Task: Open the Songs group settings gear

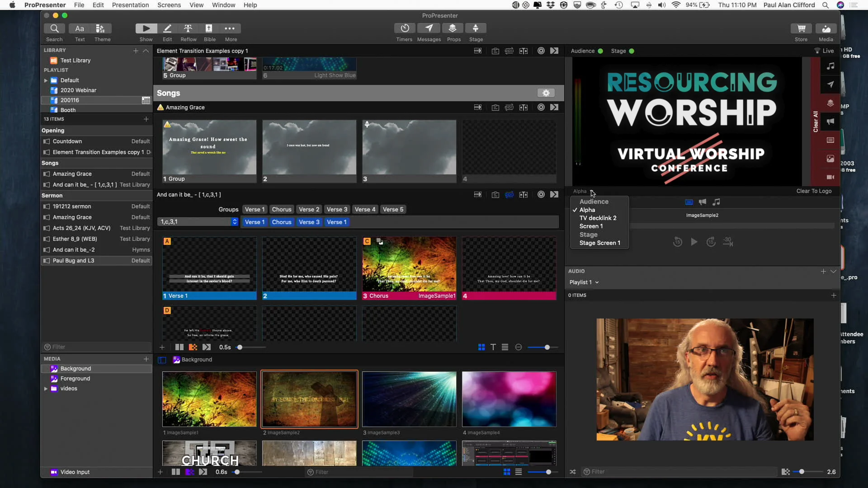Action: tap(546, 93)
